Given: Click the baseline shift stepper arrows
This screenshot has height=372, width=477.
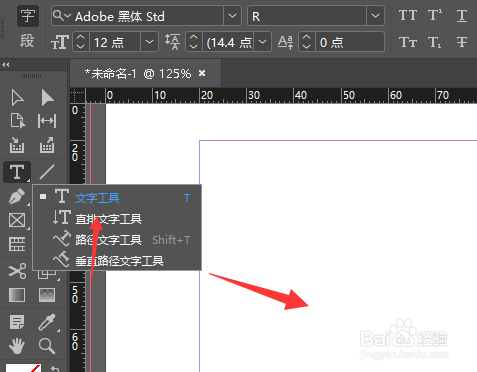Looking at the screenshot, I should pyautogui.click(x=307, y=42).
